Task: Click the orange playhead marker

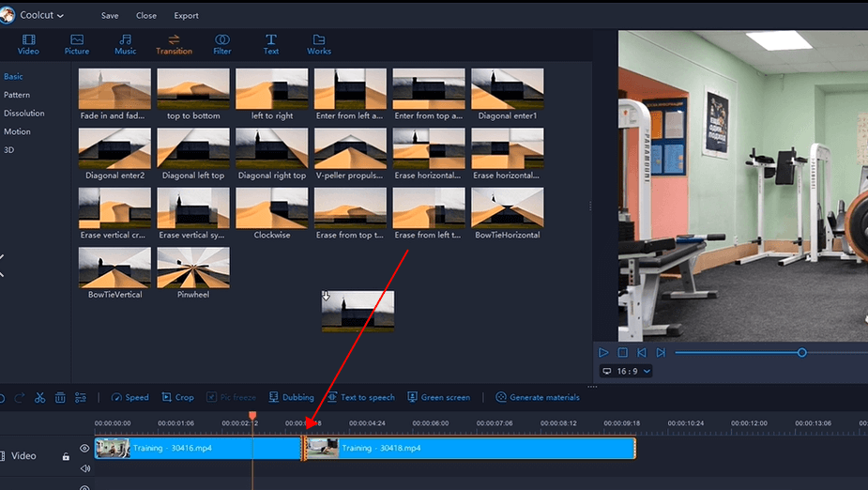Action: click(252, 416)
